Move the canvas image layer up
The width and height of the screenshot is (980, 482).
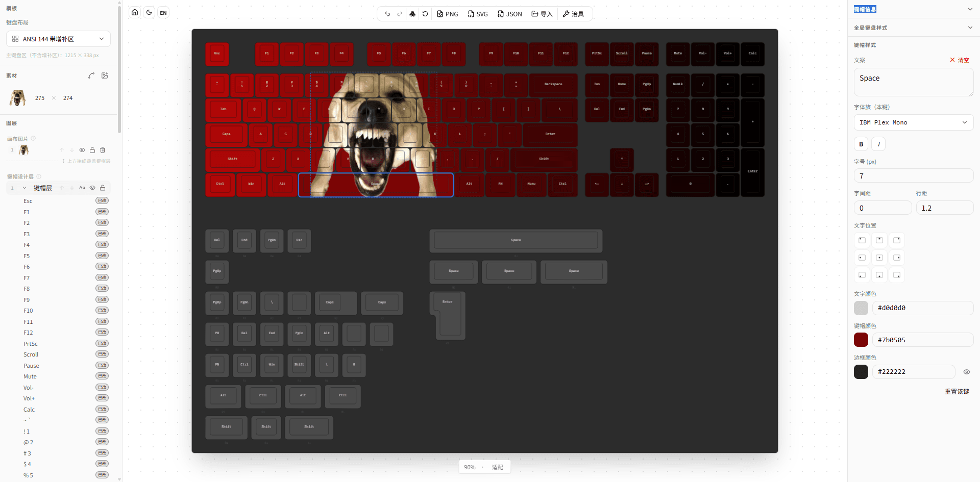click(62, 150)
